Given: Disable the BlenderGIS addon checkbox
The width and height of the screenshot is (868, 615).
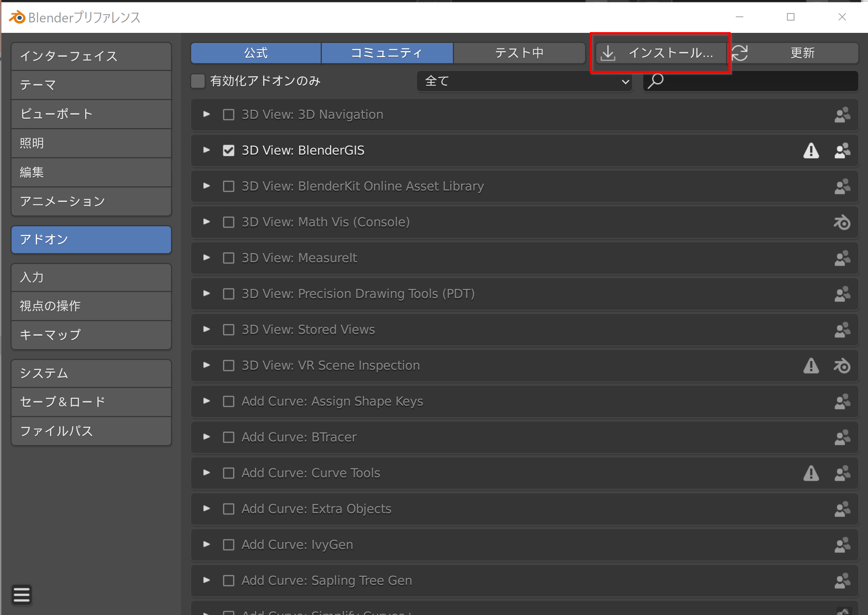Looking at the screenshot, I should coord(228,151).
